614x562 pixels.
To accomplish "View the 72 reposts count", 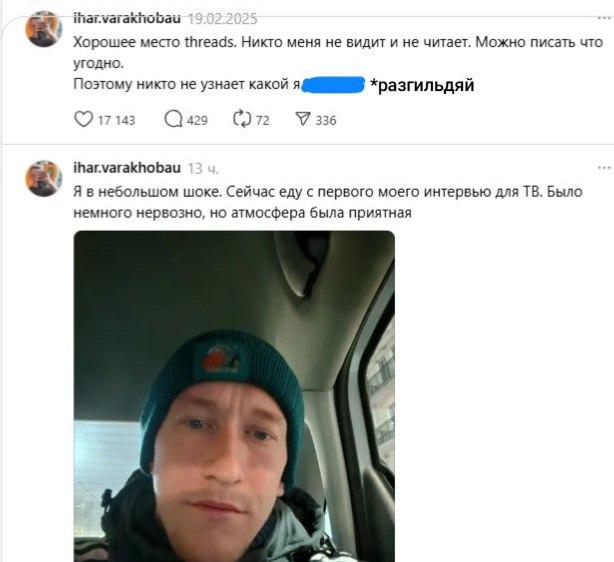I will tap(263, 120).
